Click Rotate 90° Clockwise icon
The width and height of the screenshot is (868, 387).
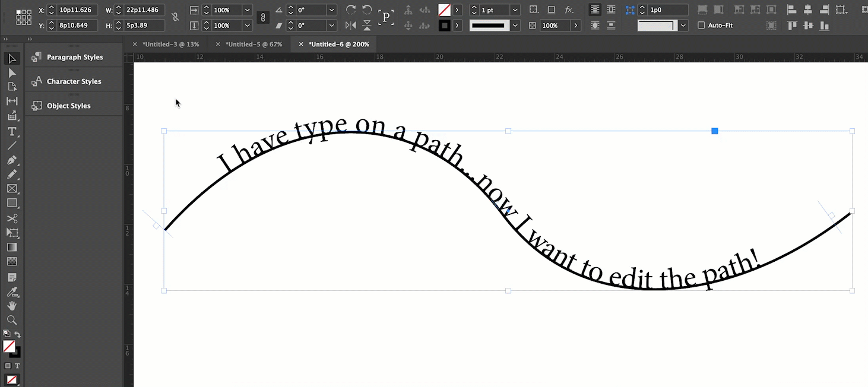pyautogui.click(x=351, y=9)
